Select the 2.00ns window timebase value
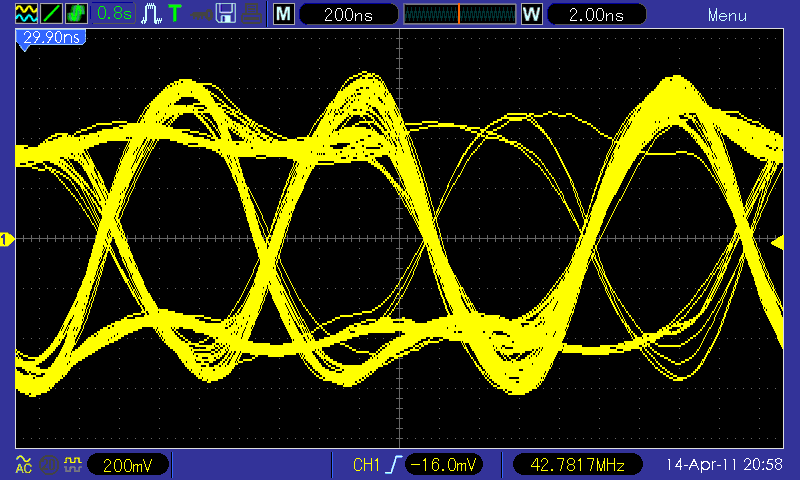 pos(596,14)
